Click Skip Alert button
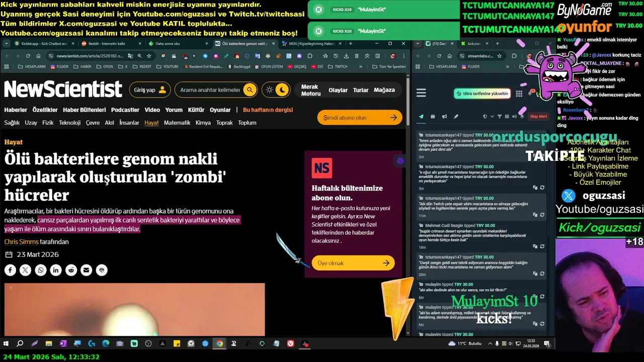The height and width of the screenshot is (362, 644). tap(538, 117)
